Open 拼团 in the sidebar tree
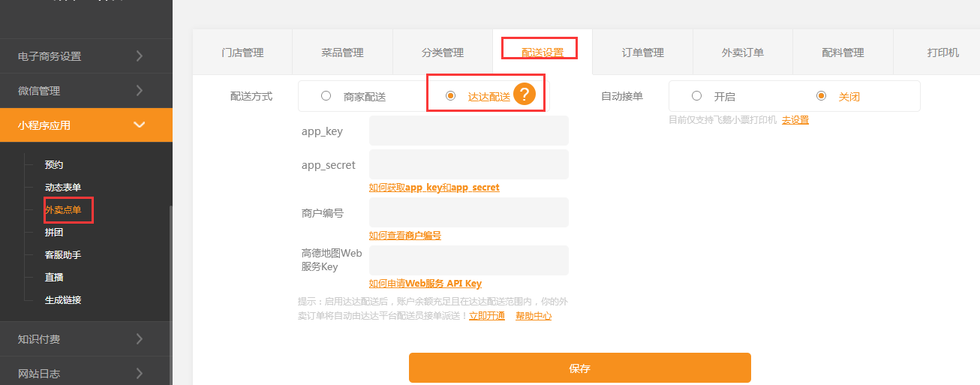 click(x=54, y=233)
